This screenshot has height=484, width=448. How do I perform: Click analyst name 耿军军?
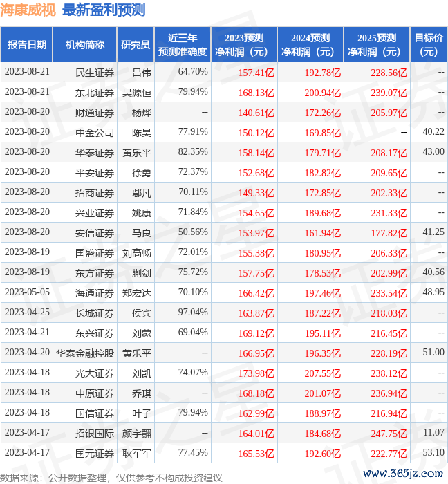(137, 454)
